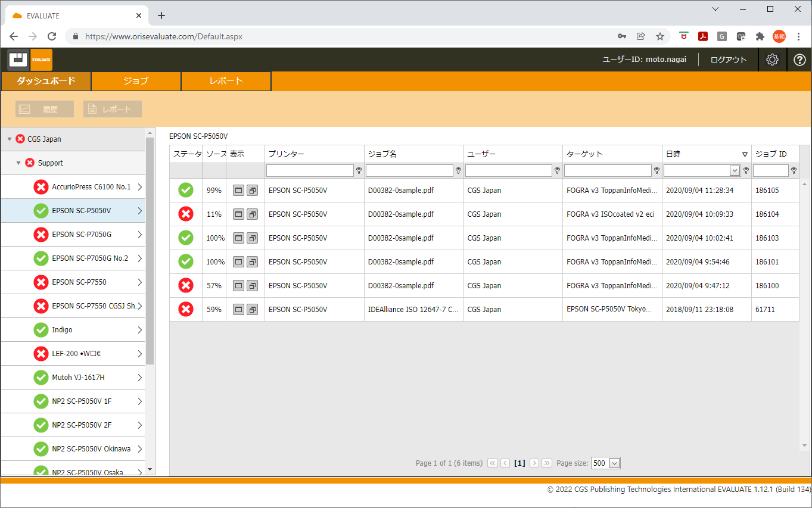Switch to the ジョブ tab
The width and height of the screenshot is (812, 508).
(136, 81)
